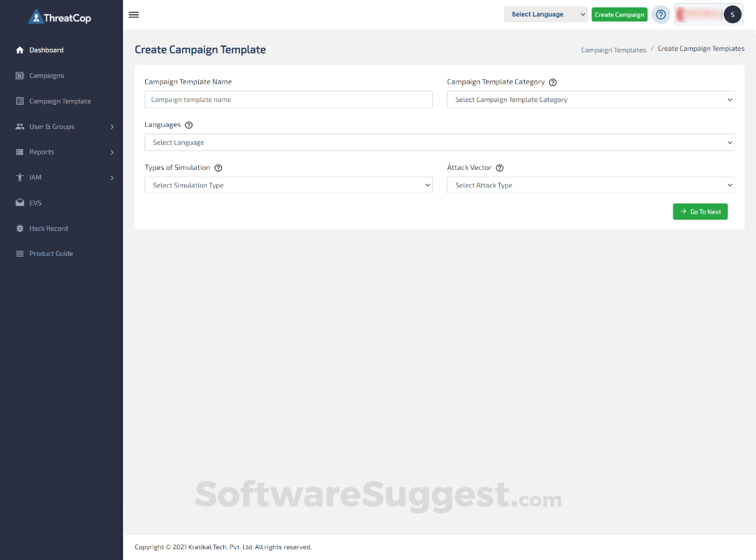756x560 pixels.
Task: Click the tooltip icon next to Languages
Action: click(188, 125)
